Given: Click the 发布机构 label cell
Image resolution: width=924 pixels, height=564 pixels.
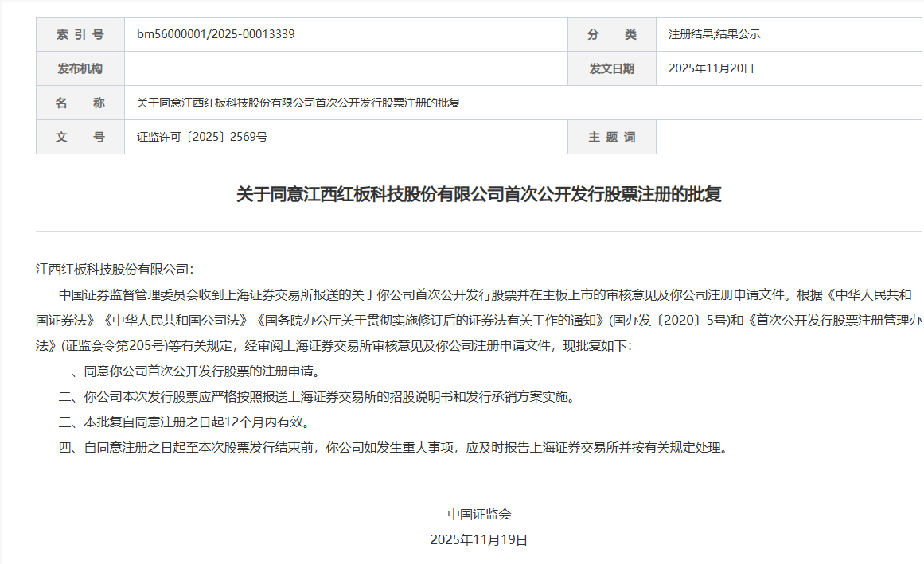Looking at the screenshot, I should [80, 68].
